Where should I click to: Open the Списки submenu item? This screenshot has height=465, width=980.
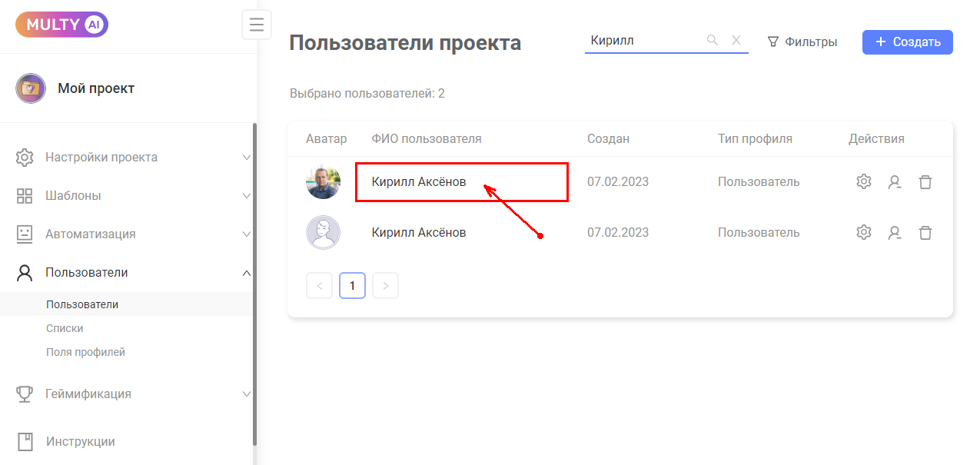tap(65, 328)
